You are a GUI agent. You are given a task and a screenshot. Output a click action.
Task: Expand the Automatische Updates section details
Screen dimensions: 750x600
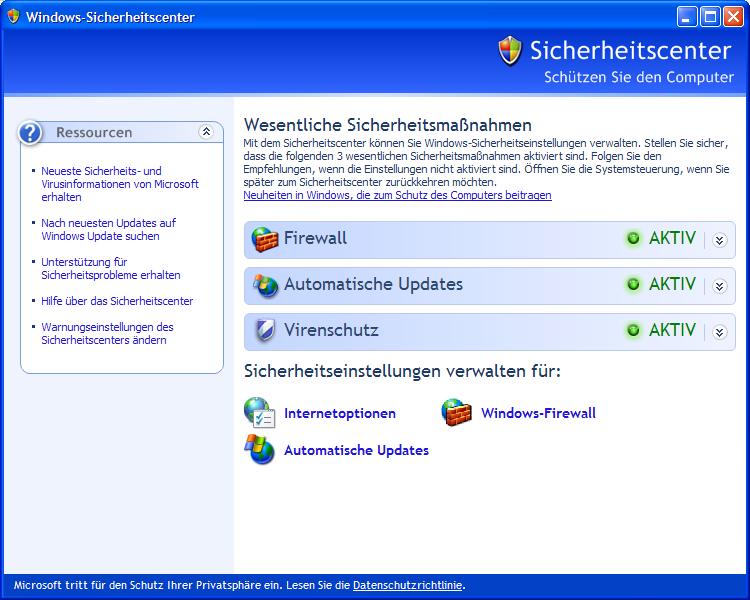click(x=719, y=286)
